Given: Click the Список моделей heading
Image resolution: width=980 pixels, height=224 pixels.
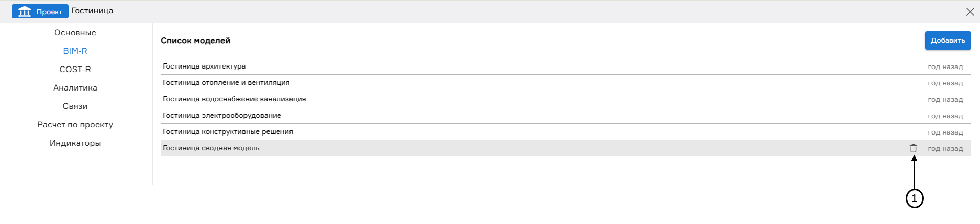Looking at the screenshot, I should (x=195, y=41).
